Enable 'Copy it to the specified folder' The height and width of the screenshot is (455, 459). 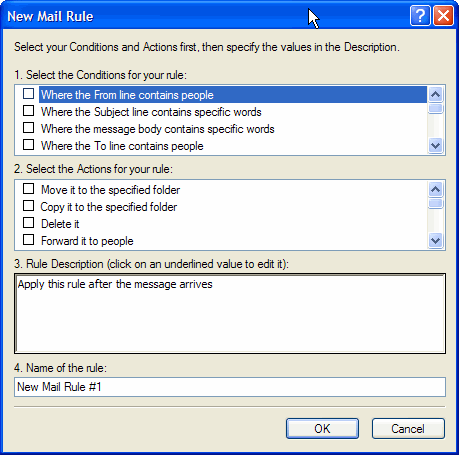[28, 206]
